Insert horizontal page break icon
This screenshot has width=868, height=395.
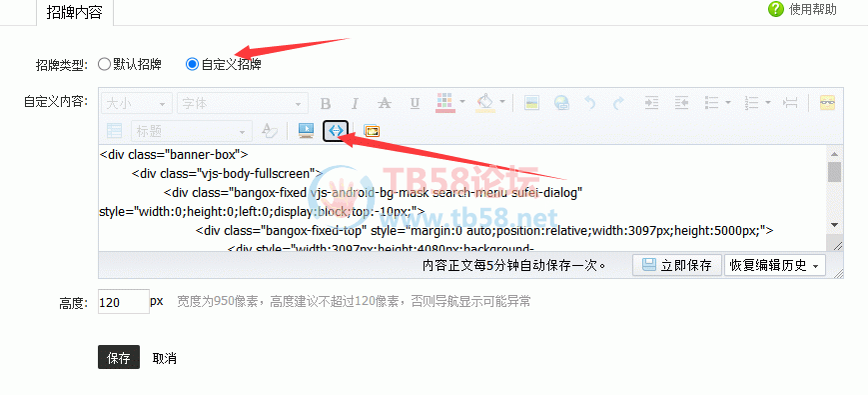(x=790, y=103)
